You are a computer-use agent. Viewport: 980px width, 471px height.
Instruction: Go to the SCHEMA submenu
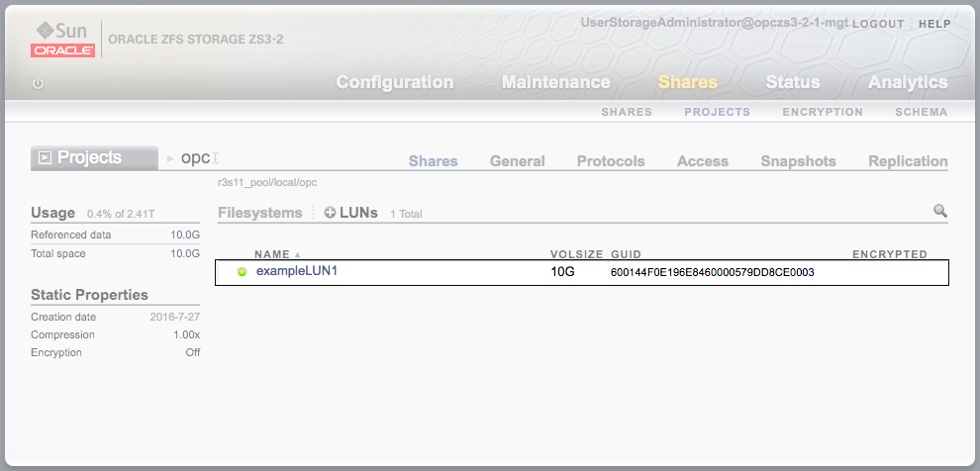[922, 113]
